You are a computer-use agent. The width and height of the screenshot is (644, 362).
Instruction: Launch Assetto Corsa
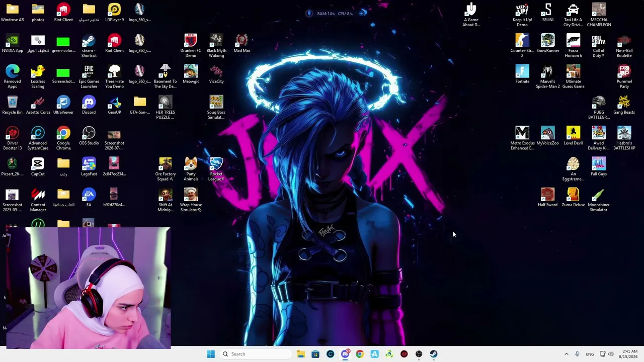tap(38, 105)
